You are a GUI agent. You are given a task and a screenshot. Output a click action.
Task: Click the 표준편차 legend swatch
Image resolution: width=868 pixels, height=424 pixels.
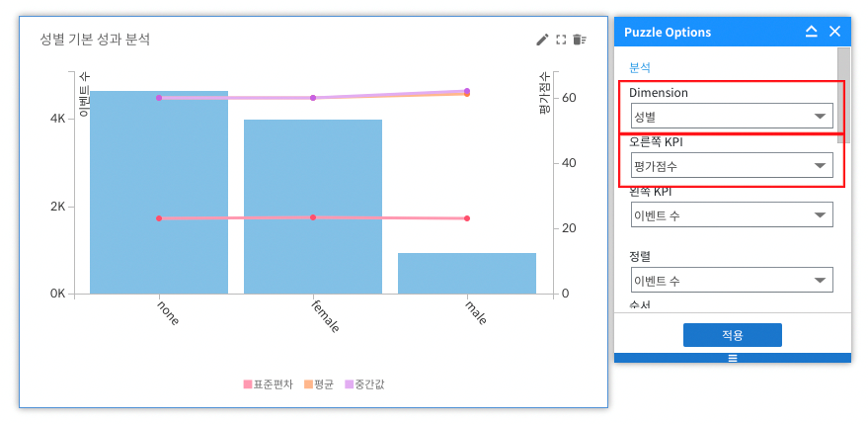click(248, 383)
